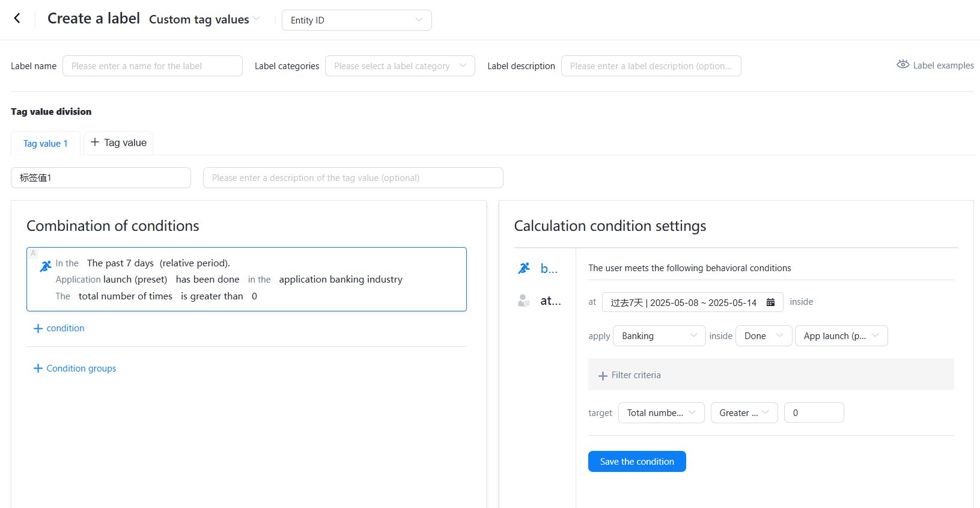Screen dimensions: 980x508
Task: Open the Custom tag values dropdown
Action: click(204, 20)
